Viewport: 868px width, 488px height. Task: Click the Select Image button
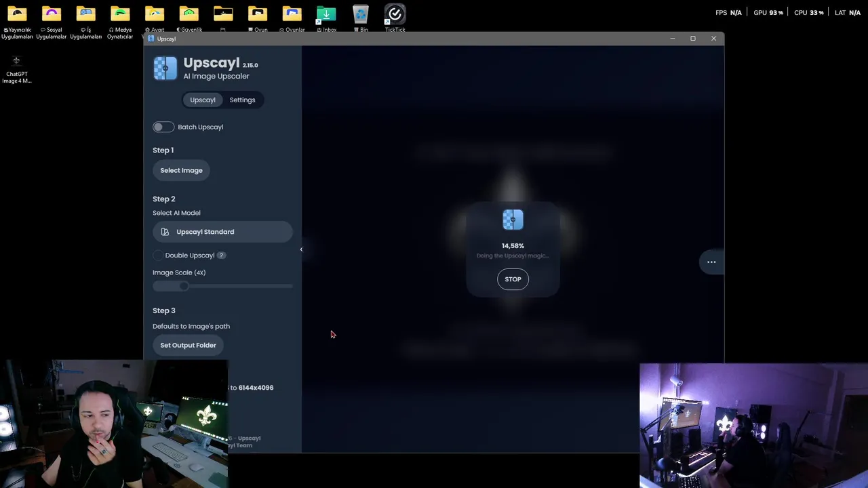pyautogui.click(x=181, y=170)
